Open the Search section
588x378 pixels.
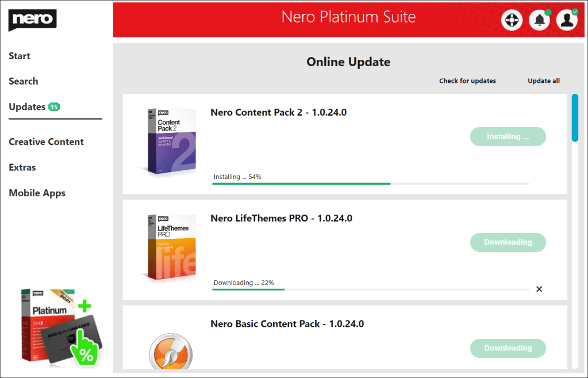(x=24, y=81)
